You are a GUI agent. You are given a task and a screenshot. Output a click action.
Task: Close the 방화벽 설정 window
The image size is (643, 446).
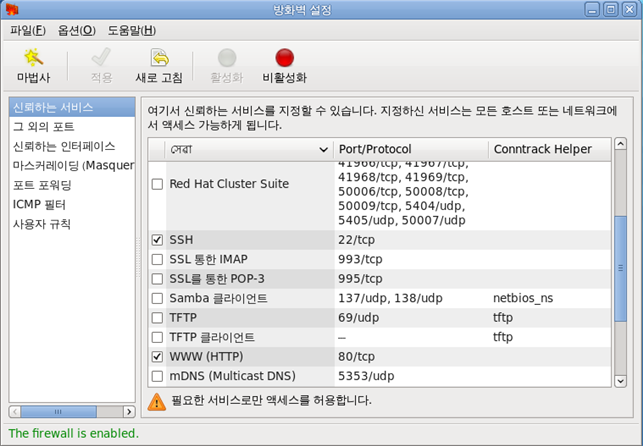629,9
